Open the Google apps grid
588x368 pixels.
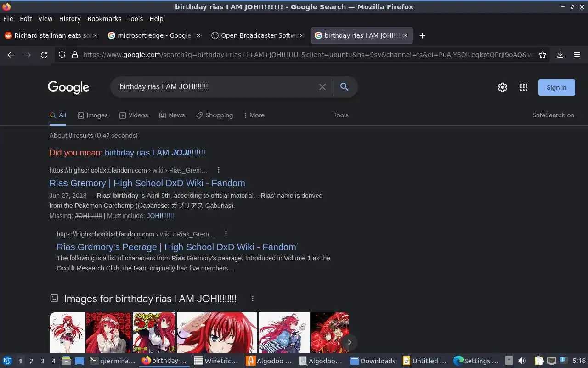[524, 87]
